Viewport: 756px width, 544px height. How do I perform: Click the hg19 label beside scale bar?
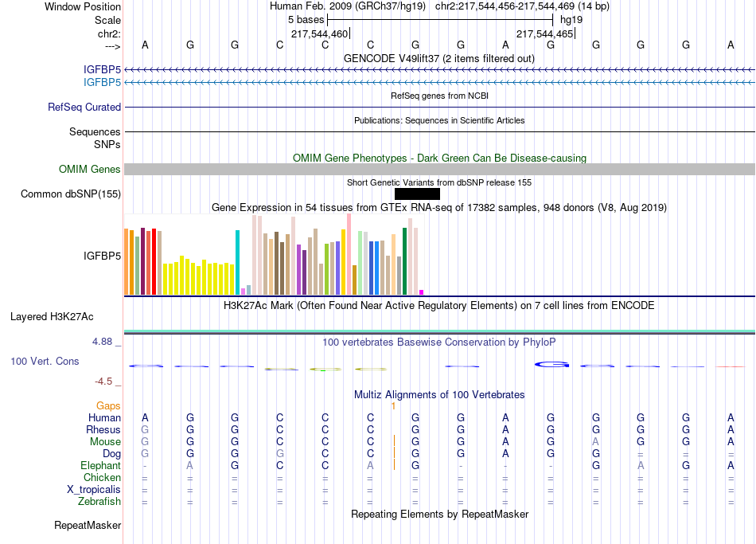pyautogui.click(x=571, y=20)
